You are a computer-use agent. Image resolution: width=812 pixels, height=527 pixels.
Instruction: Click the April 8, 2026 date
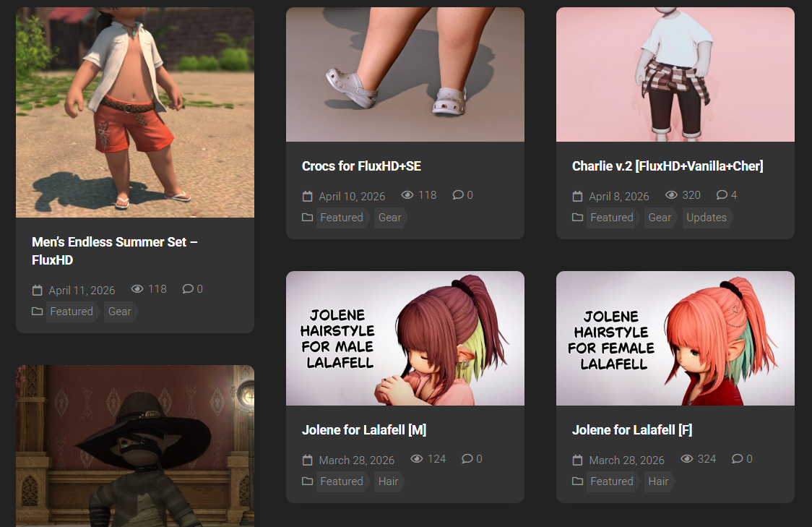click(x=619, y=197)
